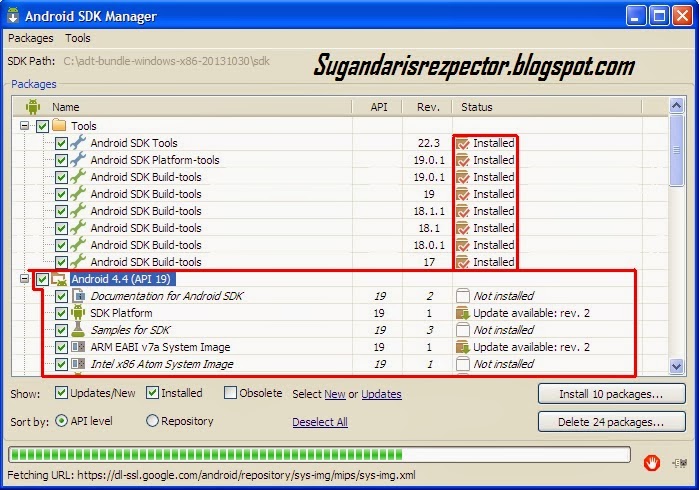Uncheck the checkbox of Build-tools rev 18.0.1

point(61,245)
